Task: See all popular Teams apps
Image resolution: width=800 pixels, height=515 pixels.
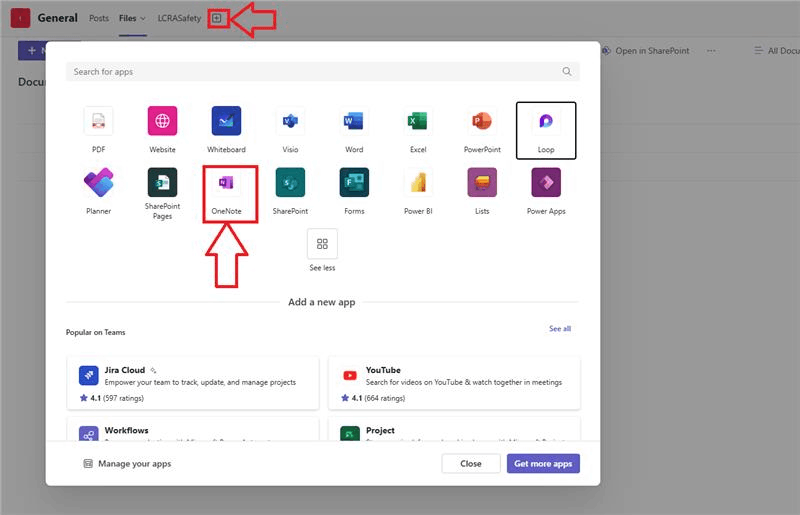Action: [560, 329]
